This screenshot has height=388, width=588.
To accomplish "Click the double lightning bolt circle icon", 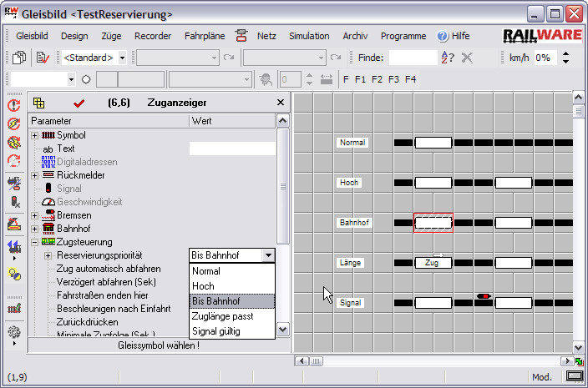I will tap(14, 143).
